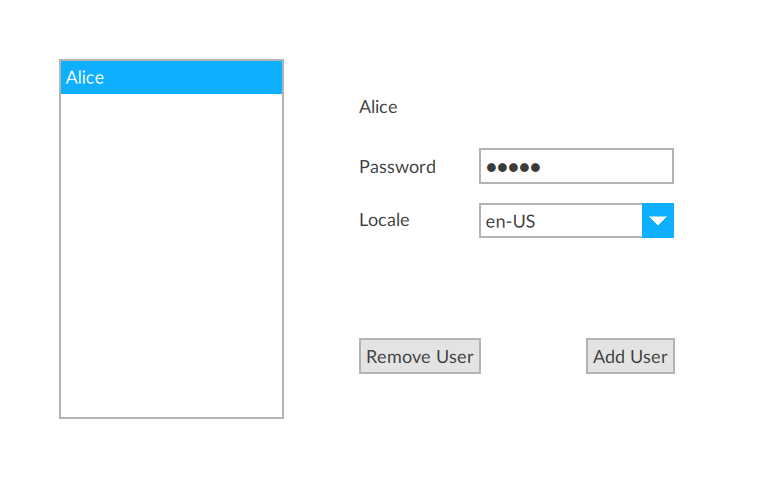
Task: Delete the selected user with Remove User
Action: click(x=420, y=356)
